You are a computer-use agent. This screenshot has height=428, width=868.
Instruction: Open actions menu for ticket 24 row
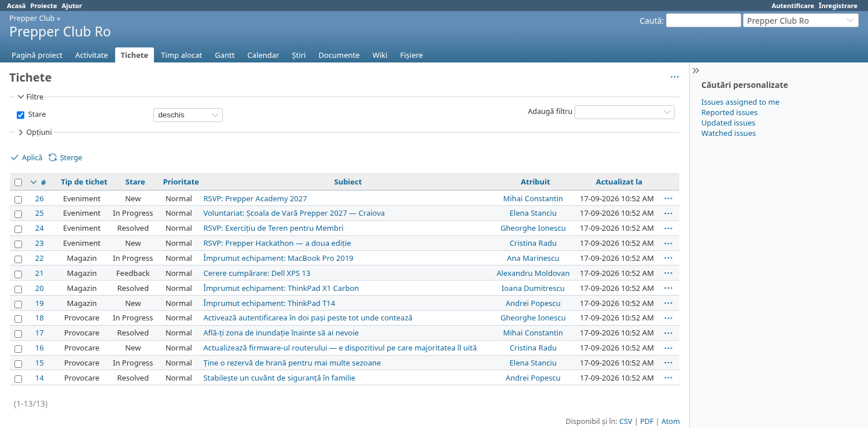[x=668, y=228]
